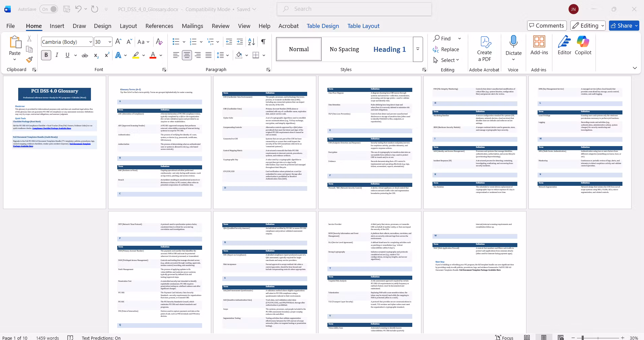The width and height of the screenshot is (644, 340).
Task: Toggle Underline formatting
Action: [67, 55]
